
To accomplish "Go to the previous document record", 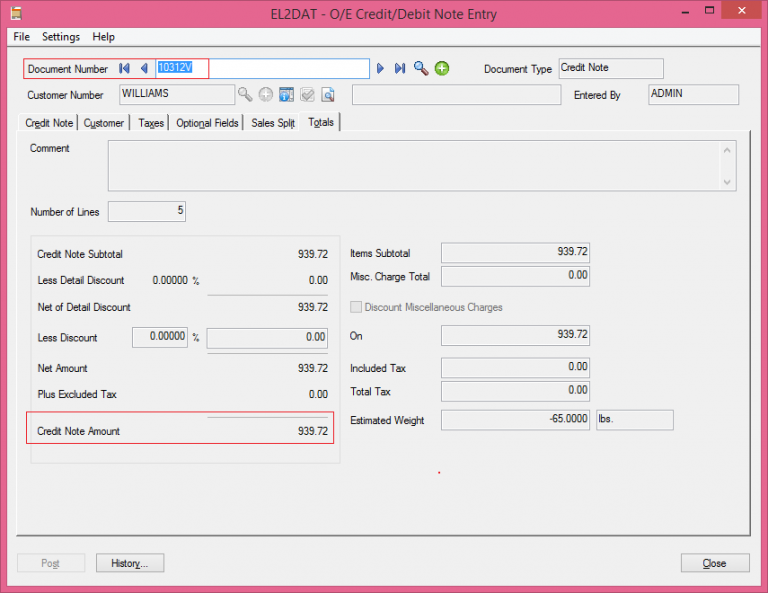I will (x=144, y=68).
